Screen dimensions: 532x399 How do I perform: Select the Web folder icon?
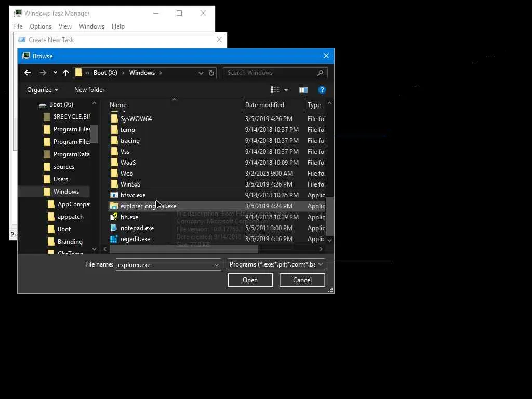point(114,174)
